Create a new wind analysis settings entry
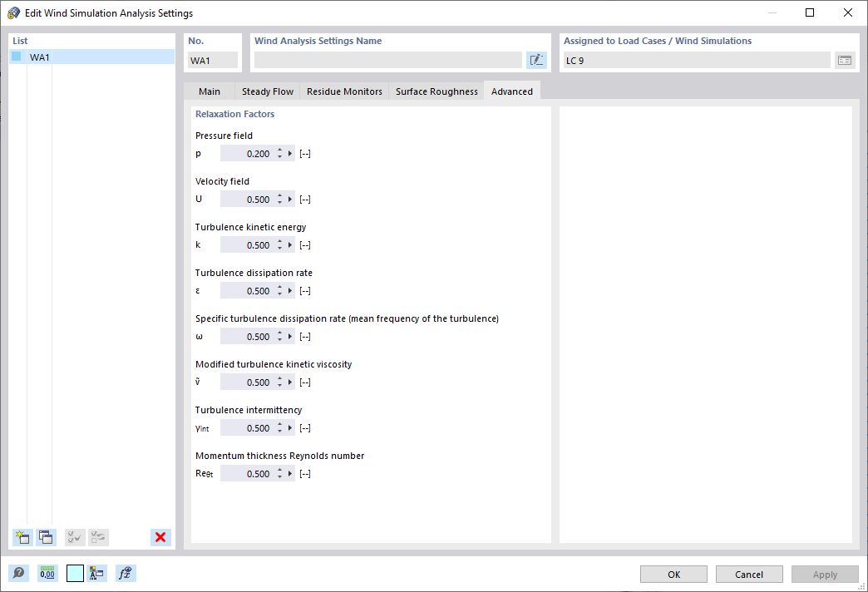Image resolution: width=868 pixels, height=592 pixels. coord(22,537)
